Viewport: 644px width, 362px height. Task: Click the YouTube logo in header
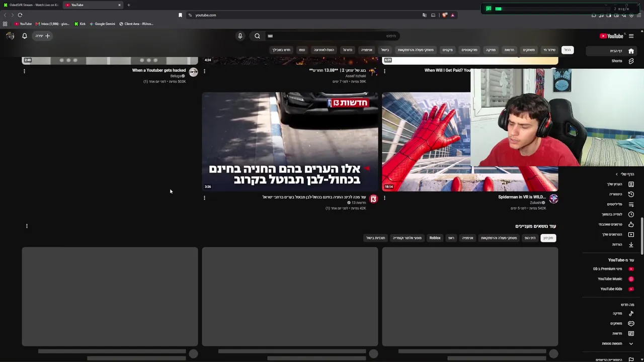pos(612,36)
